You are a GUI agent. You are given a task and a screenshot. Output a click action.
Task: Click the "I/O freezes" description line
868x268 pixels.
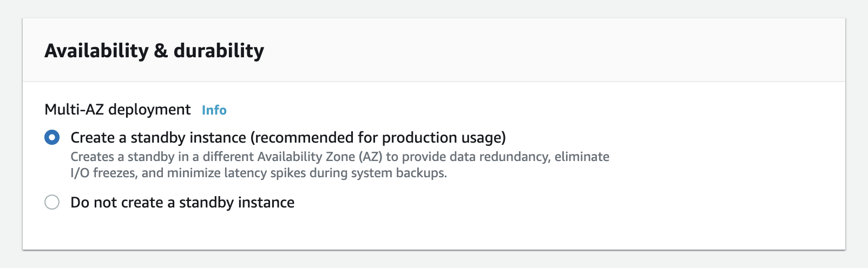pyautogui.click(x=259, y=173)
